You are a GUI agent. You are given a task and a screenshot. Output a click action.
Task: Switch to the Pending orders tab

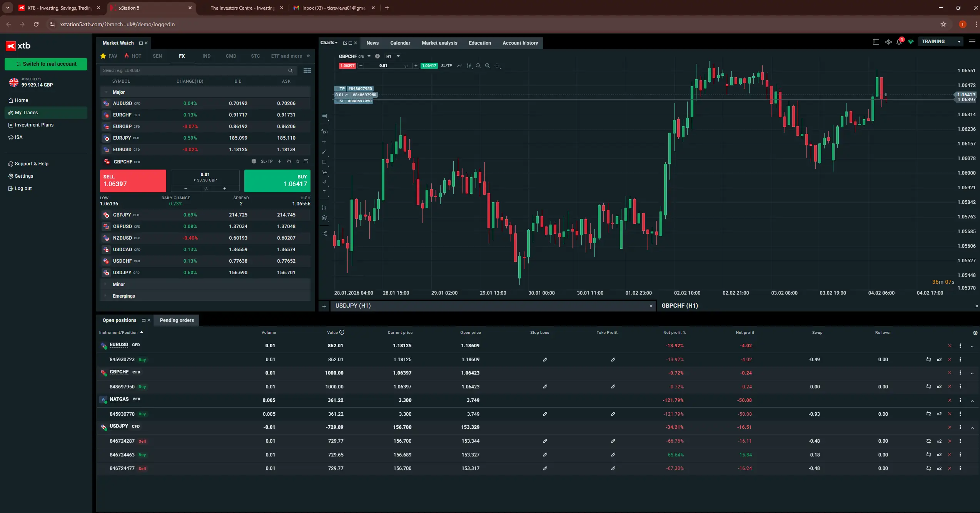pyautogui.click(x=176, y=320)
